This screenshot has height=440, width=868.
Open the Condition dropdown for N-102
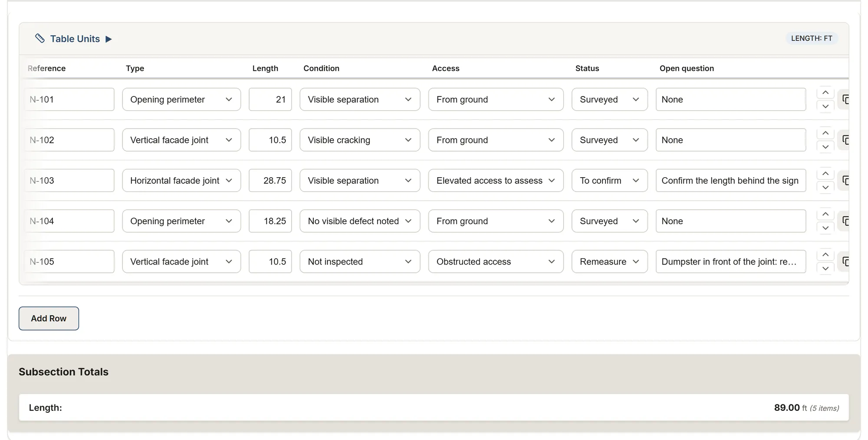(360, 140)
